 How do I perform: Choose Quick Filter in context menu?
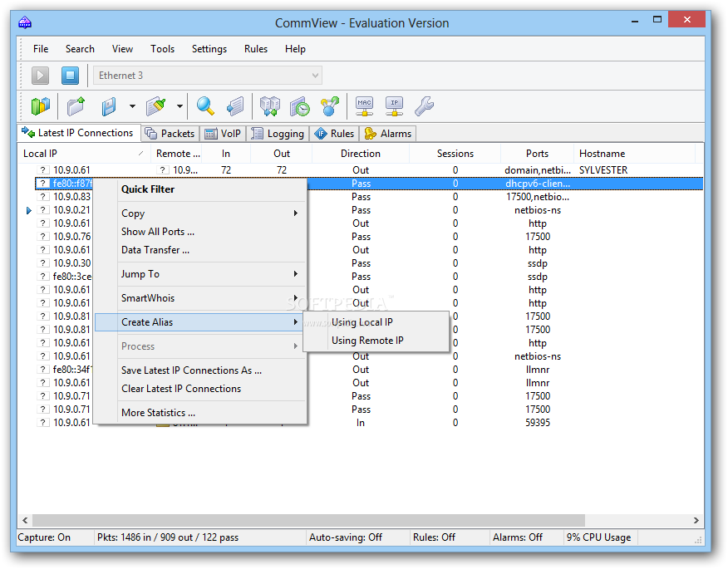coord(200,189)
